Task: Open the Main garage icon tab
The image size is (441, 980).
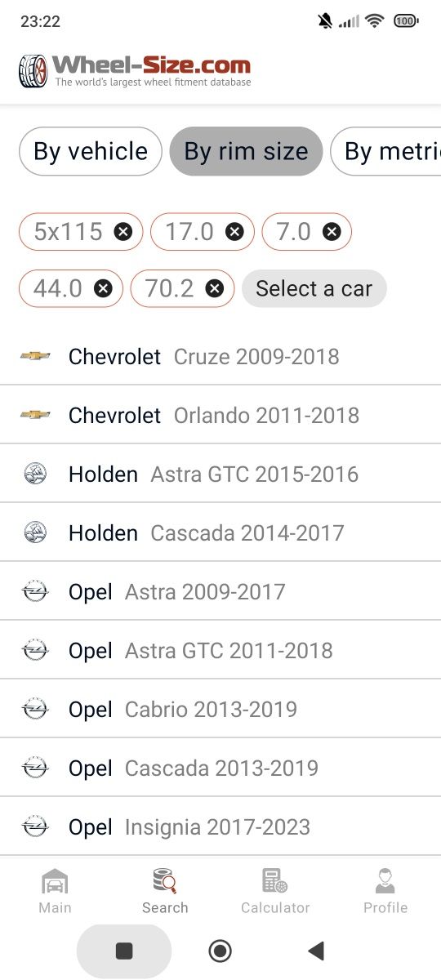Action: (x=55, y=891)
